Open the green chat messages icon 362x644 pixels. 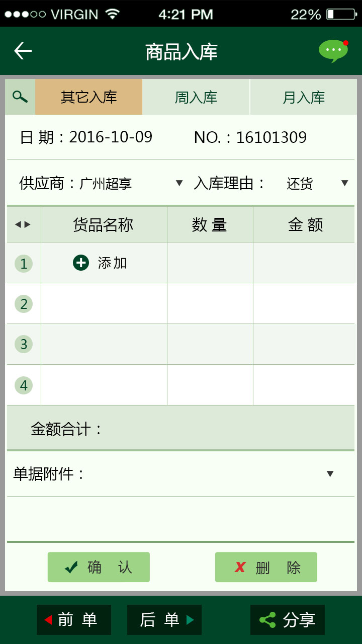pyautogui.click(x=333, y=51)
